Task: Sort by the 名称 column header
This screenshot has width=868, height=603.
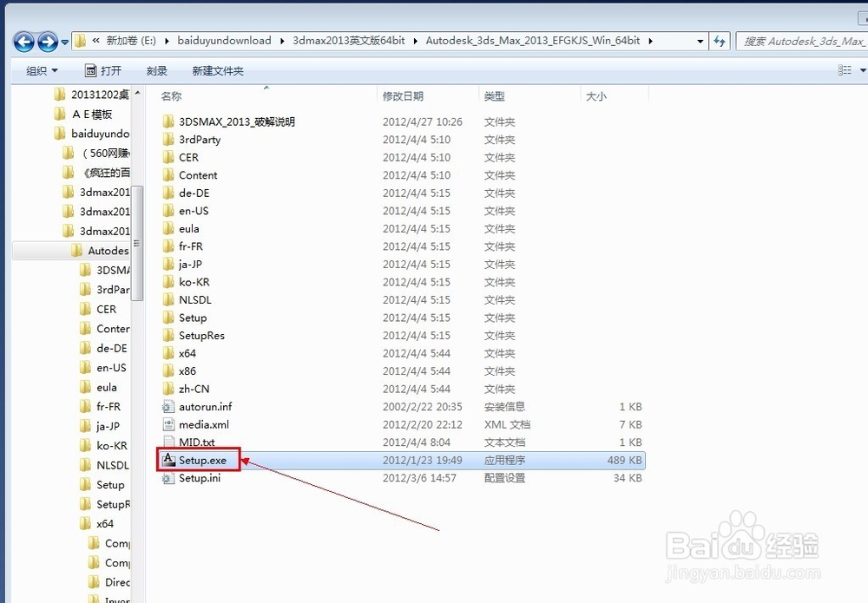Action: (x=171, y=96)
